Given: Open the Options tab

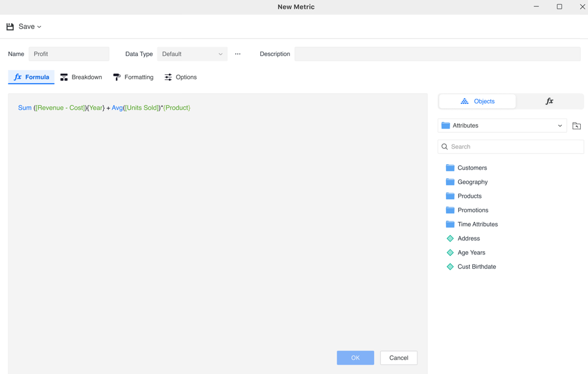Looking at the screenshot, I should [x=181, y=77].
